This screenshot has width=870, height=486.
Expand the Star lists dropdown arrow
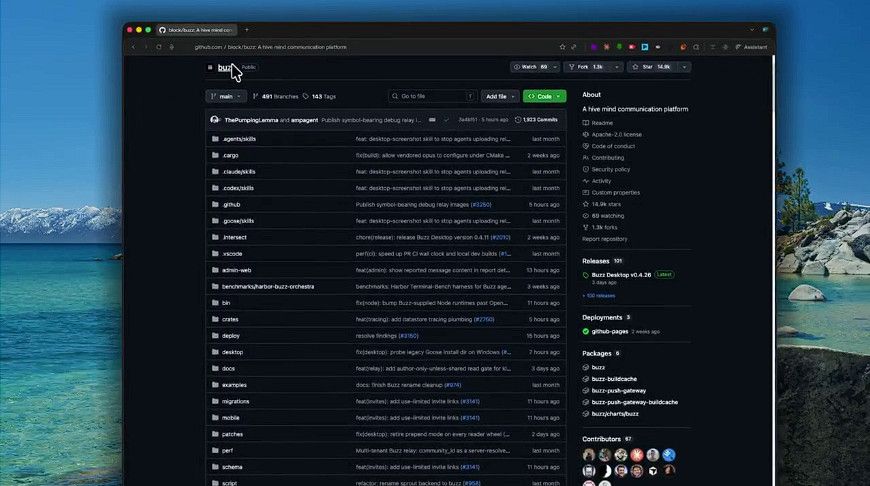tap(685, 67)
